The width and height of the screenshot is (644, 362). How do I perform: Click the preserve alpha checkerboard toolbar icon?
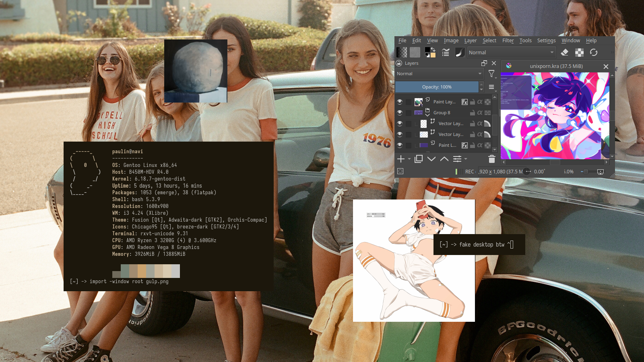pyautogui.click(x=579, y=52)
